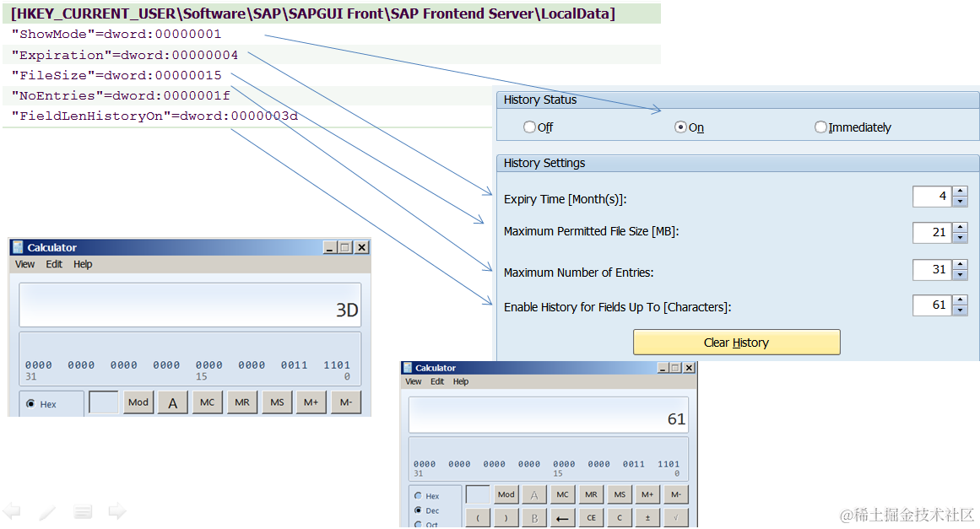
Task: Click the "FieldLenHistoryOn"=dword:0000003d registry line
Action: (x=154, y=116)
